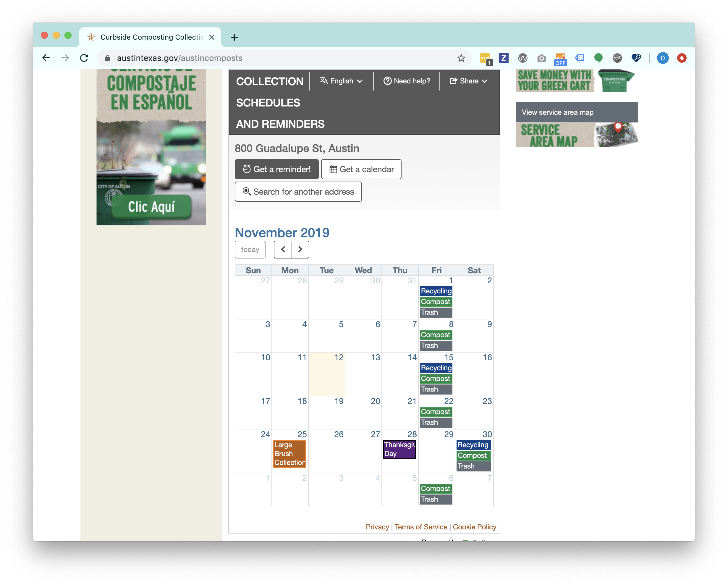Click the red update arrow icon

(682, 58)
